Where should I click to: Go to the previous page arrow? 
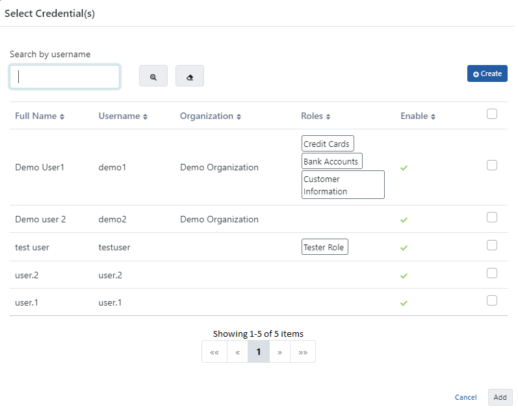pos(237,352)
